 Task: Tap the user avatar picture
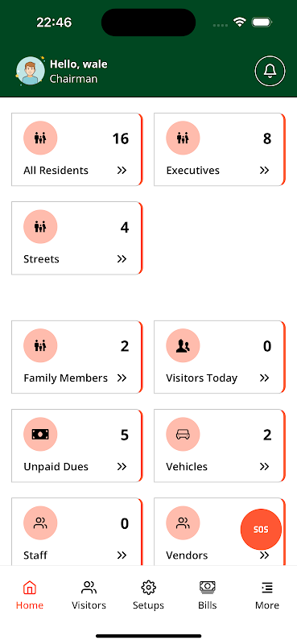pos(31,71)
